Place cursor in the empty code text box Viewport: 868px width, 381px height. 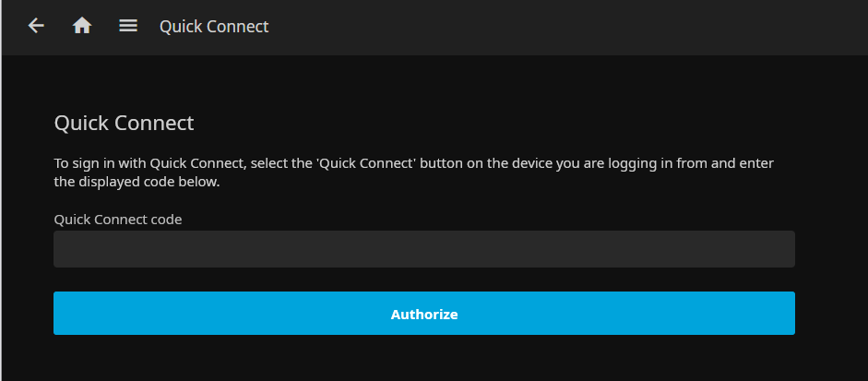424,249
